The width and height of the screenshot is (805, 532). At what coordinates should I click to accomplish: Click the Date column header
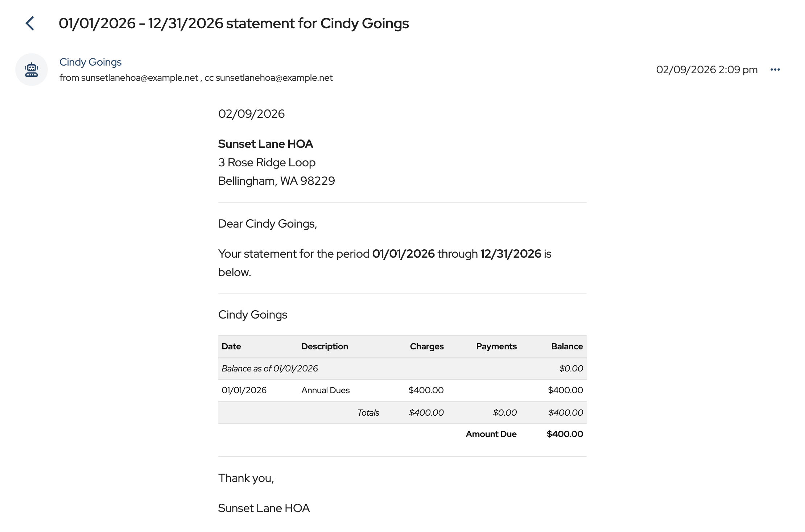pos(231,346)
